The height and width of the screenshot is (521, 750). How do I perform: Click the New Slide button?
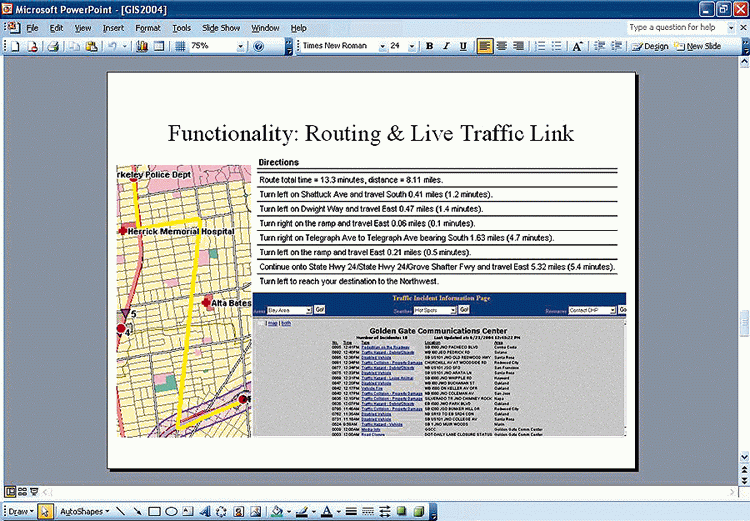pos(698,46)
